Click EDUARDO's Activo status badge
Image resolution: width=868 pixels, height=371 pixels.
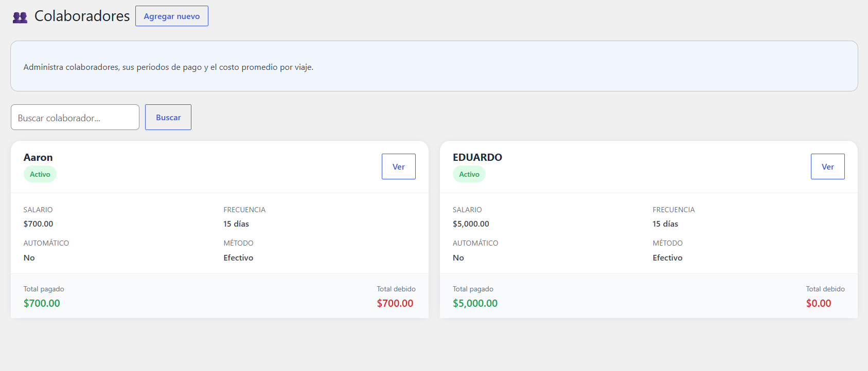[469, 174]
